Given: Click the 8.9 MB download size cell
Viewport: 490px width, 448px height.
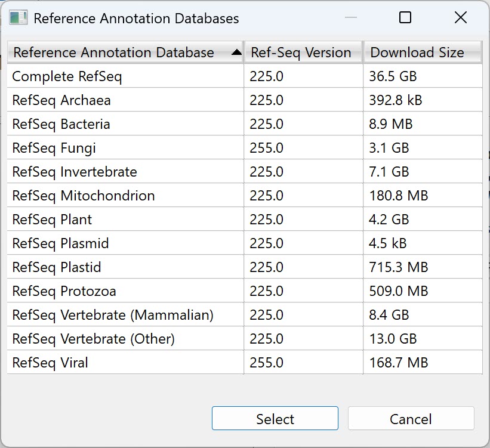Looking at the screenshot, I should pos(423,124).
